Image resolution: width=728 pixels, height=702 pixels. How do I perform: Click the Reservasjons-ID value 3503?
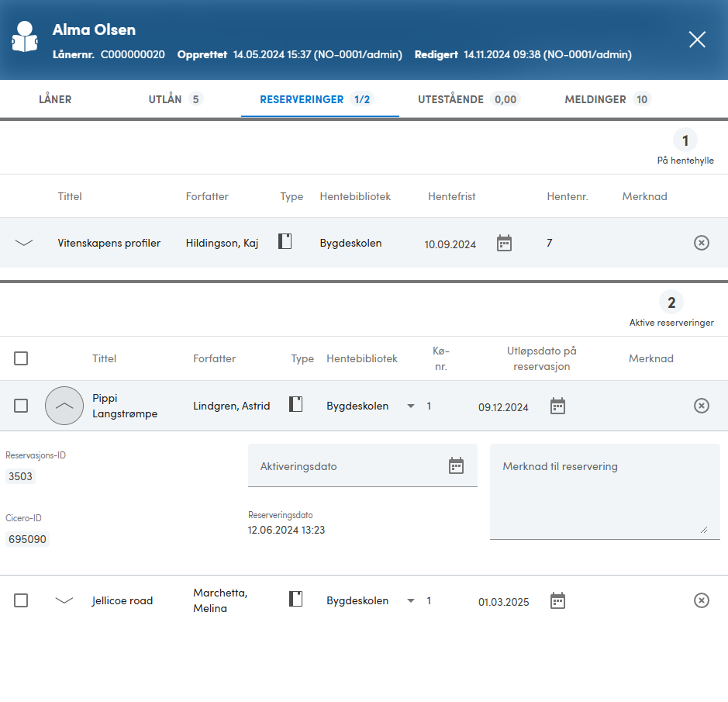(20, 476)
